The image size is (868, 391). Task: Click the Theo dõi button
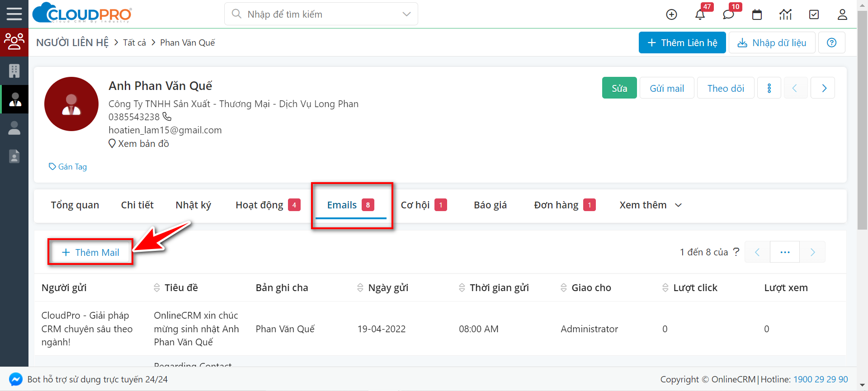pyautogui.click(x=726, y=88)
